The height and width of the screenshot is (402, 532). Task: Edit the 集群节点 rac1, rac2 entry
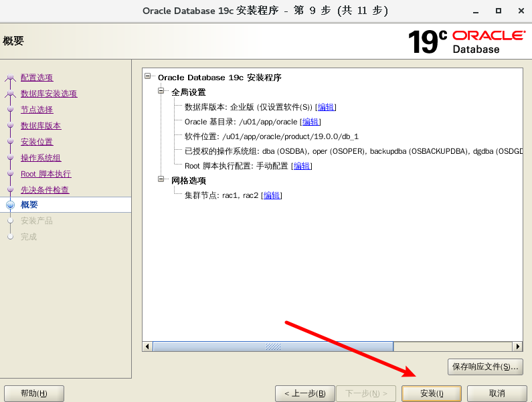[272, 195]
